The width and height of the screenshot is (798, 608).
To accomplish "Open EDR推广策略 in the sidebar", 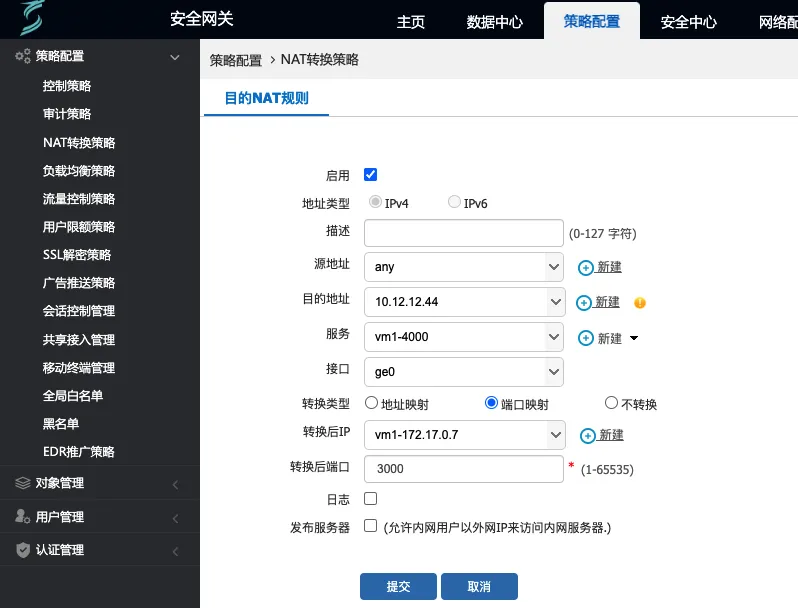I will pos(79,451).
